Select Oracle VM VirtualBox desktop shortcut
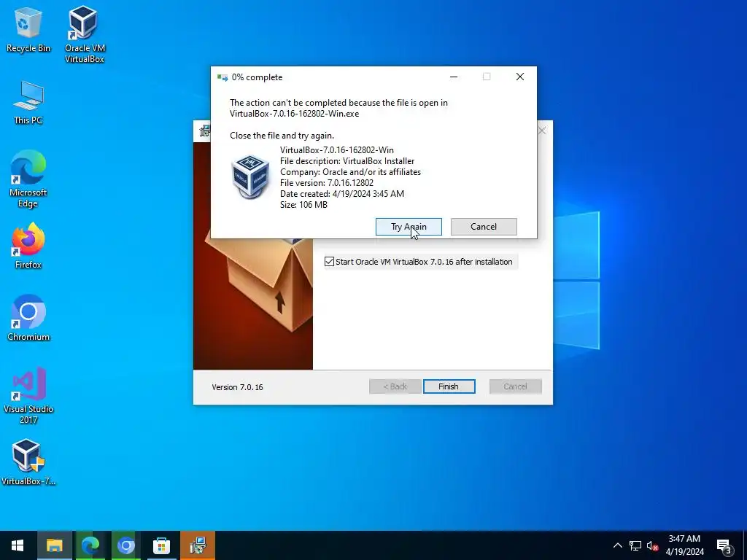 pyautogui.click(x=85, y=34)
